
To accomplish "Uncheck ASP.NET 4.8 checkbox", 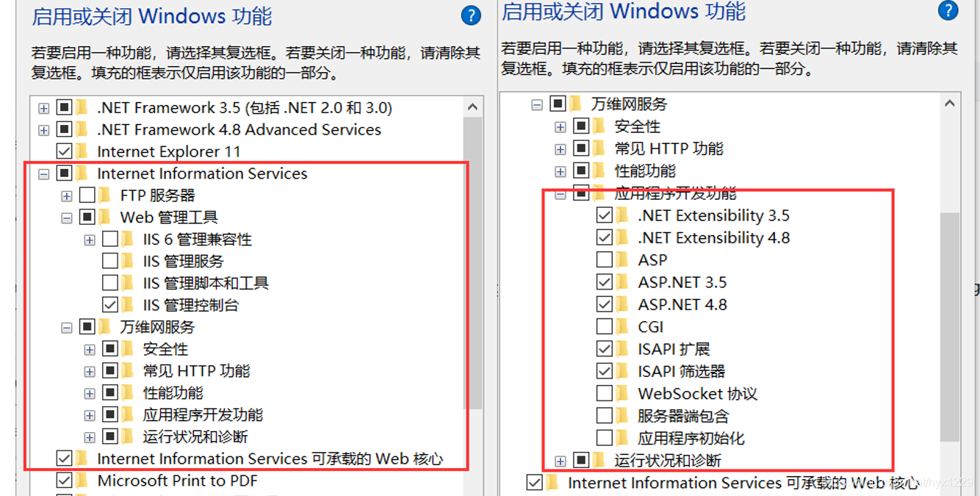I will (605, 304).
